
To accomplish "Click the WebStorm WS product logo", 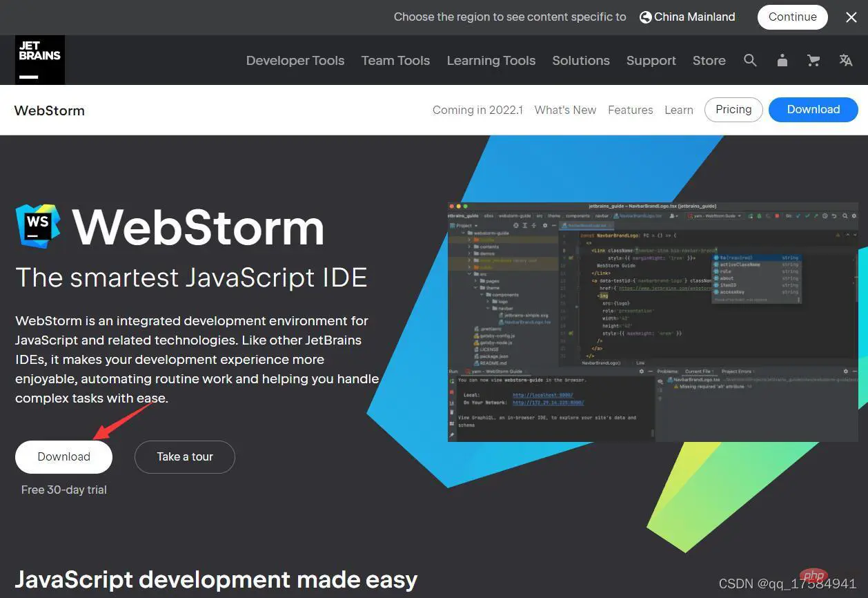I will coord(38,226).
